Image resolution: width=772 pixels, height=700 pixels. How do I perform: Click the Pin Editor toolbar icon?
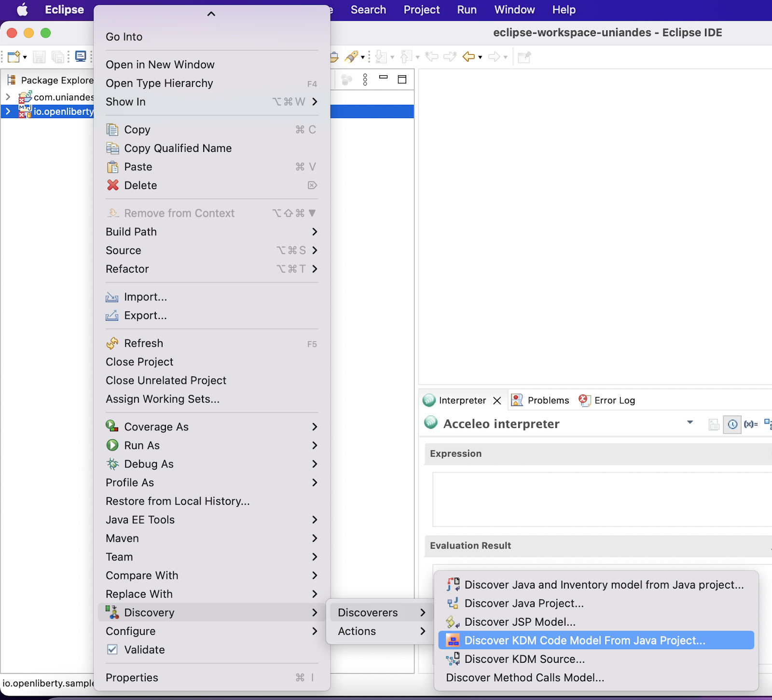524,57
